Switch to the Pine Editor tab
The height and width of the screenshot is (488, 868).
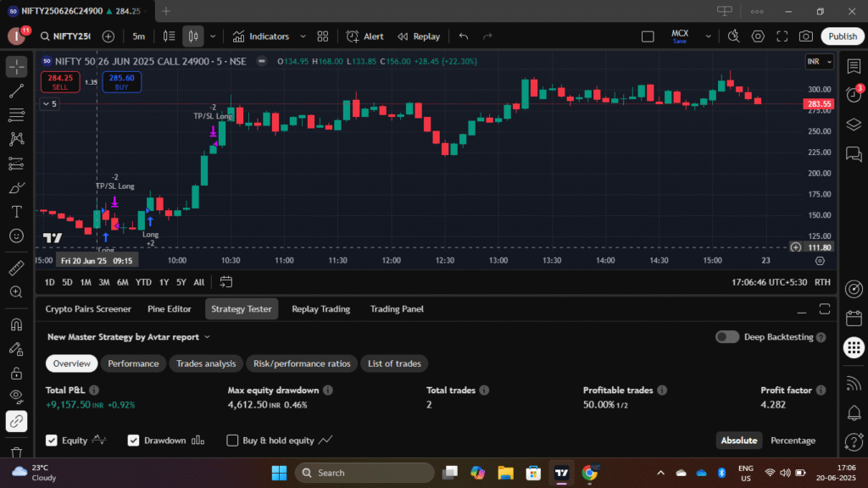point(170,308)
